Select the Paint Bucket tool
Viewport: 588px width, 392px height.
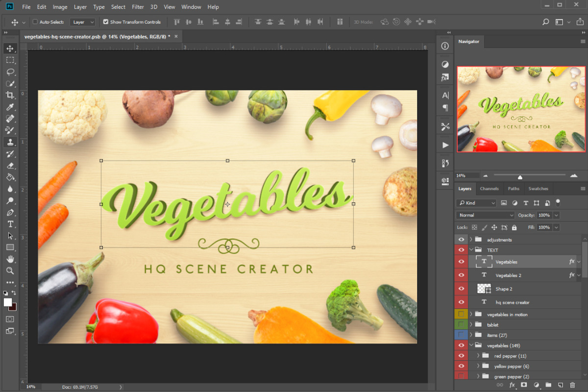(x=10, y=177)
